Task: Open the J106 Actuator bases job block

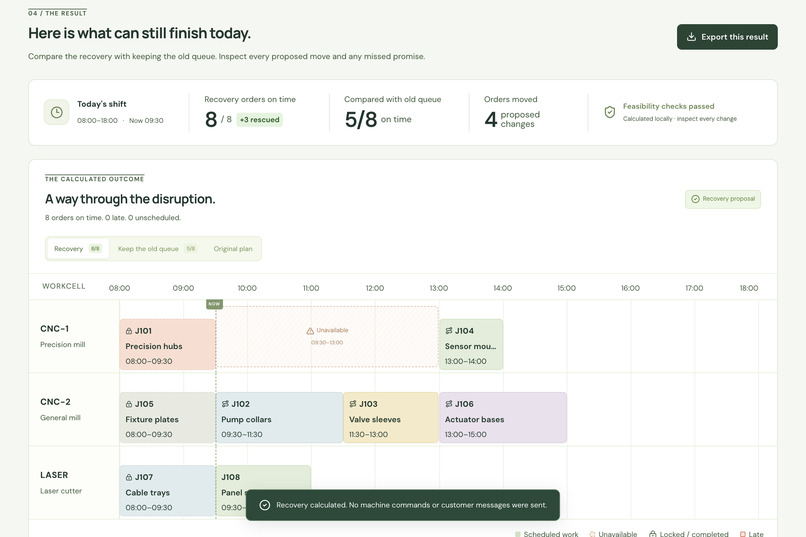Action: (x=503, y=418)
